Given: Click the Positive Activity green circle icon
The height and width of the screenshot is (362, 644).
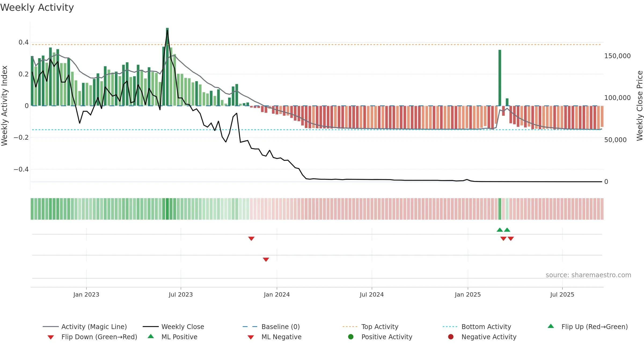Looking at the screenshot, I should tap(351, 337).
